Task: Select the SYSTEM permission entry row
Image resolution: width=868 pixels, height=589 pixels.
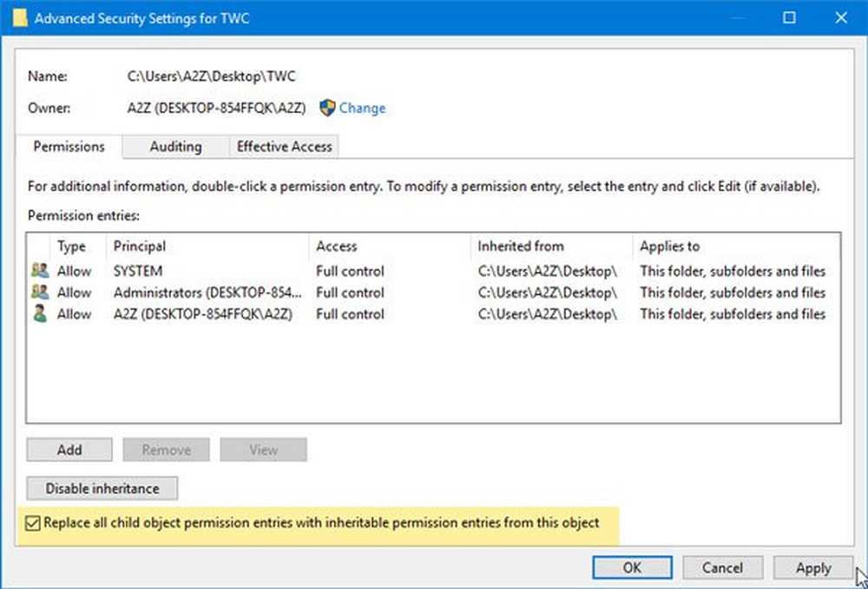Action: click(x=347, y=271)
